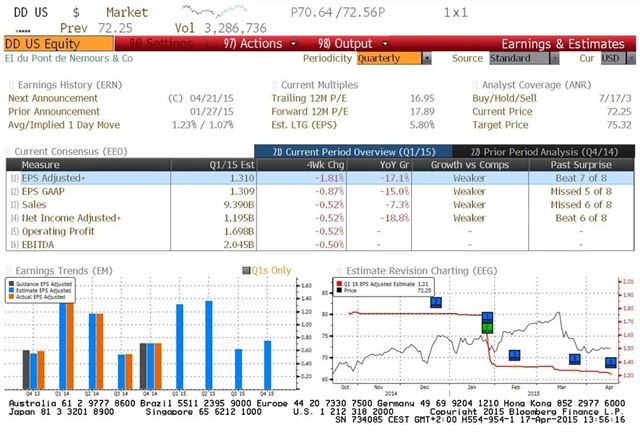Tick the Q1s Only checkbox

pyautogui.click(x=246, y=269)
